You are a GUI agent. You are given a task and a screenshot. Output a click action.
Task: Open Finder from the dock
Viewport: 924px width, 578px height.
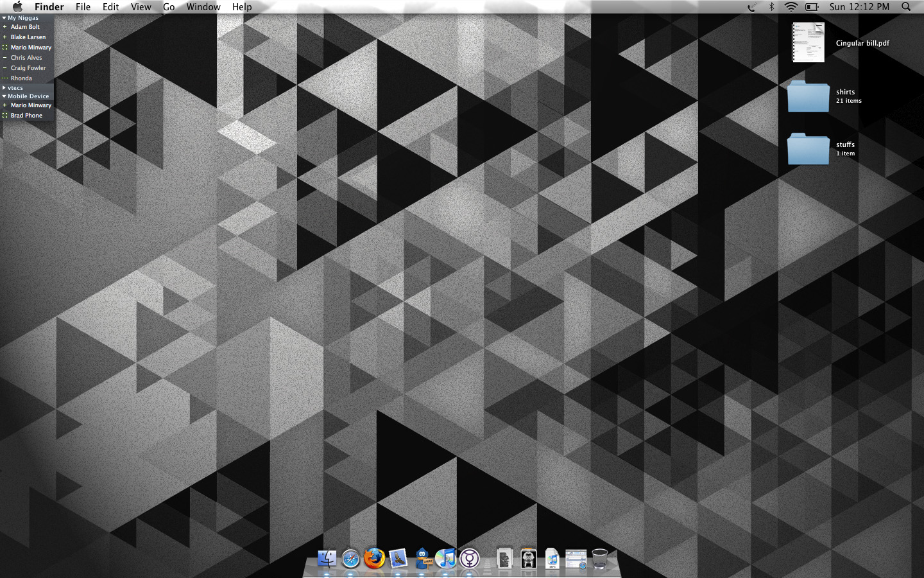[x=327, y=558]
